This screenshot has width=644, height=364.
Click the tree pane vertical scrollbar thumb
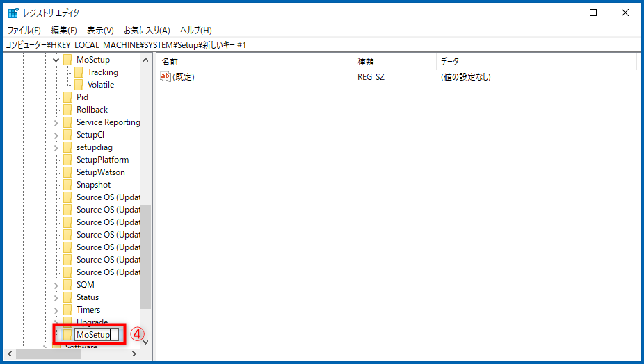146,256
